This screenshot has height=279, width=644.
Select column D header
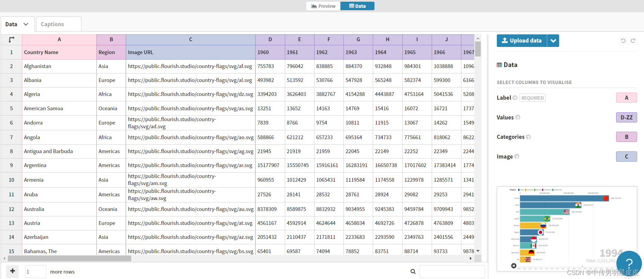point(270,39)
